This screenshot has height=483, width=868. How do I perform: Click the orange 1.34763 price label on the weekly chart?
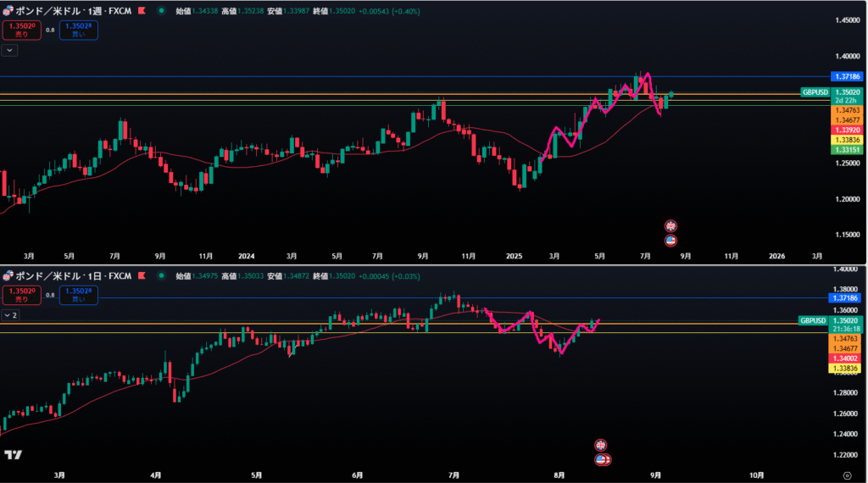847,110
